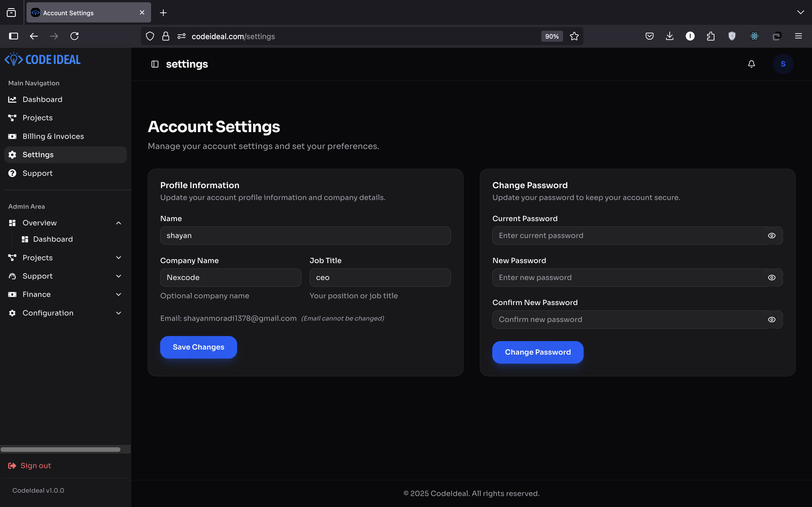Click the Save Changes button
The height and width of the screenshot is (507, 812).
pyautogui.click(x=198, y=347)
